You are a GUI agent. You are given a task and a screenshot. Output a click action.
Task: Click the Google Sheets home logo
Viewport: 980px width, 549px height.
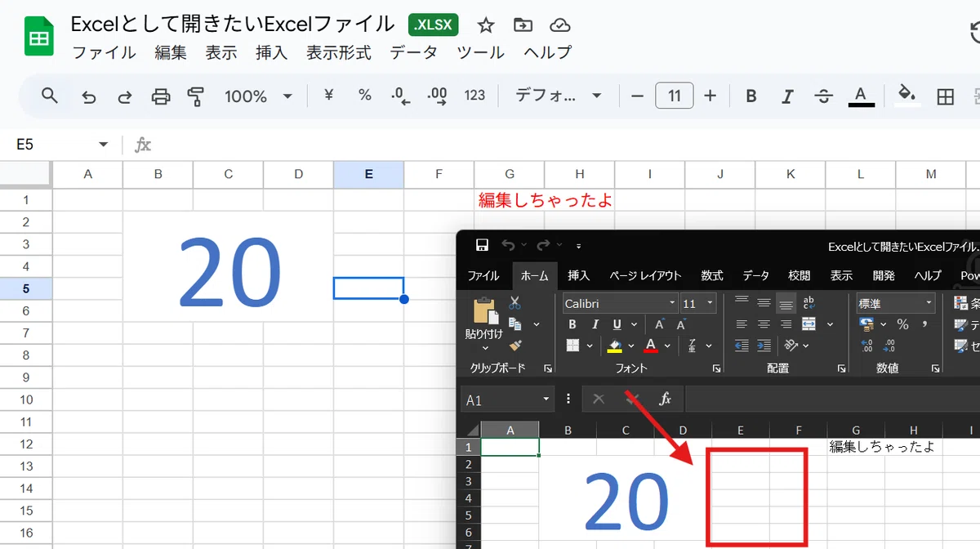38,38
